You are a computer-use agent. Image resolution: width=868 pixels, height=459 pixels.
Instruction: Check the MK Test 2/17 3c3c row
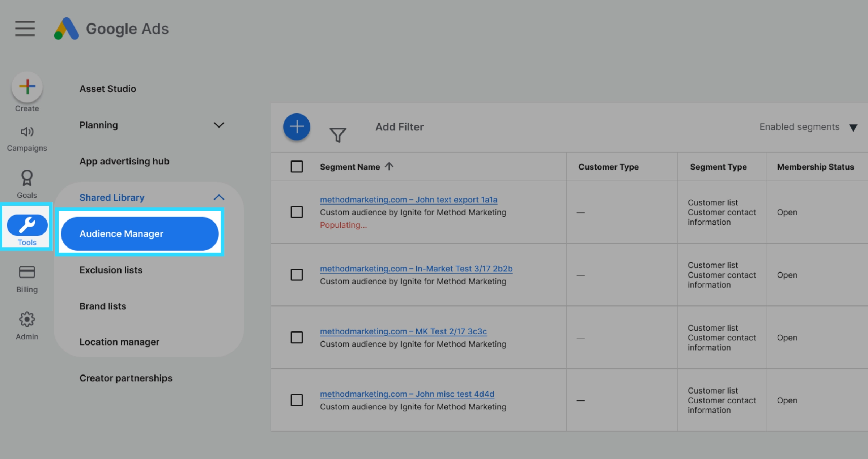[x=297, y=338]
